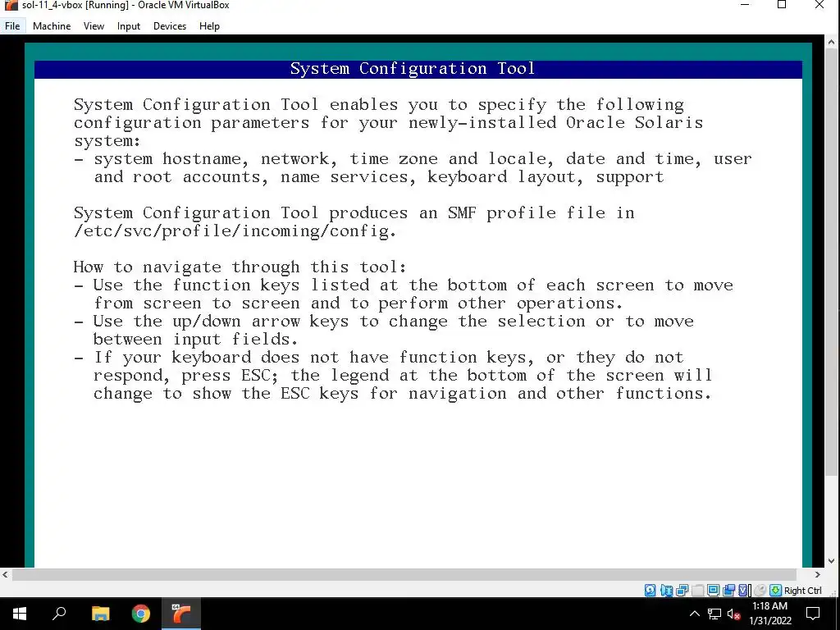Click the horizontal scrollbar left arrow
Image resolution: width=840 pixels, height=630 pixels.
click(6, 575)
